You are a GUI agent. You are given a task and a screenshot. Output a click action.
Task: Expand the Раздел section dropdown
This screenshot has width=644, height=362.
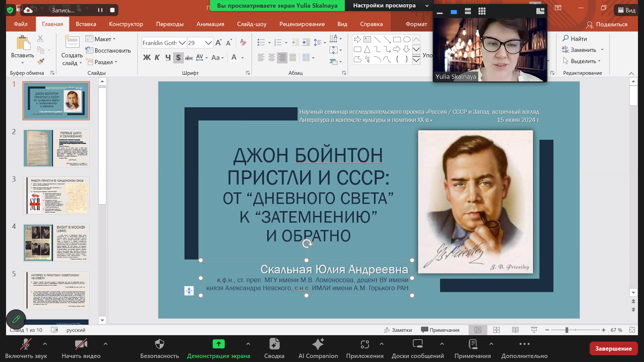(x=101, y=62)
